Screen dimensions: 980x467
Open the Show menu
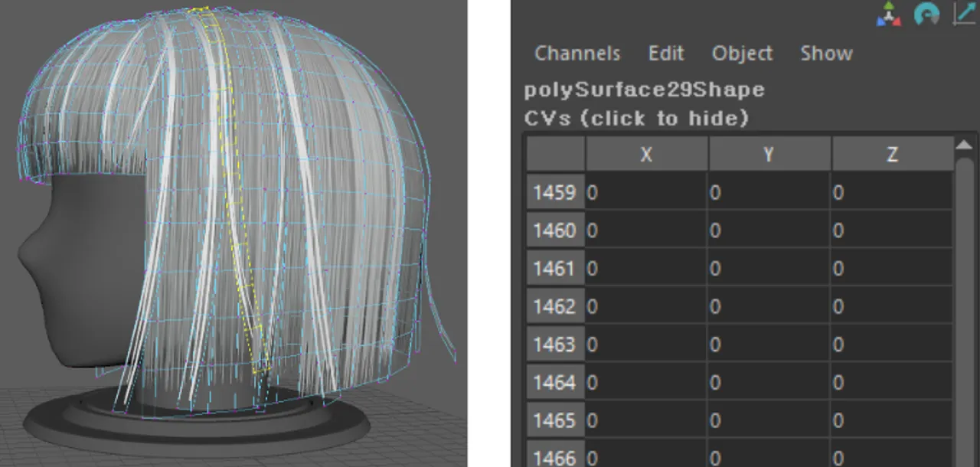(826, 54)
